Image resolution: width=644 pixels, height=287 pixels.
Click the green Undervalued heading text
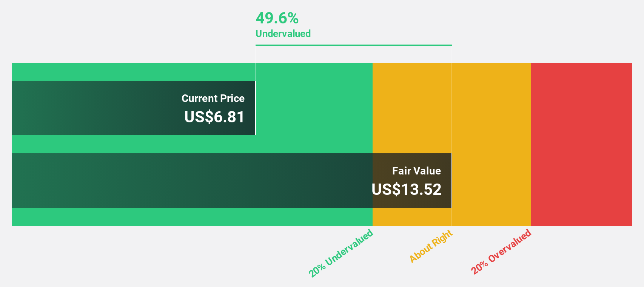click(x=283, y=34)
